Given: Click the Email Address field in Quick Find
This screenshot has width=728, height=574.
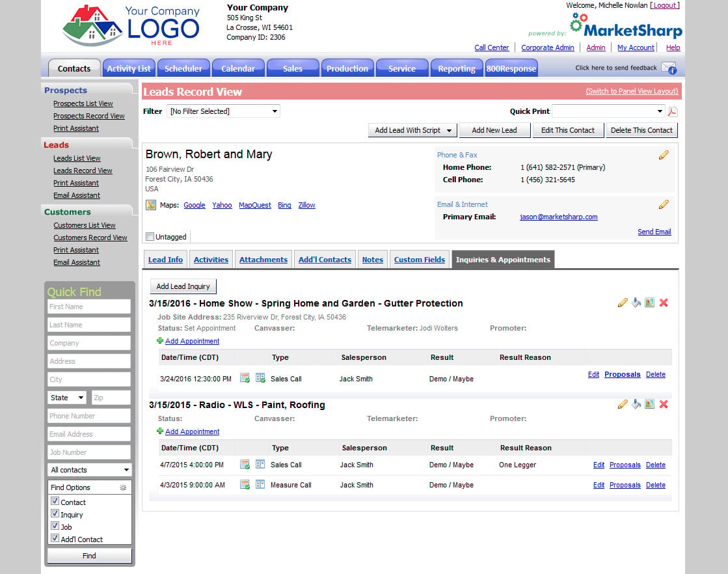Looking at the screenshot, I should coord(89,433).
